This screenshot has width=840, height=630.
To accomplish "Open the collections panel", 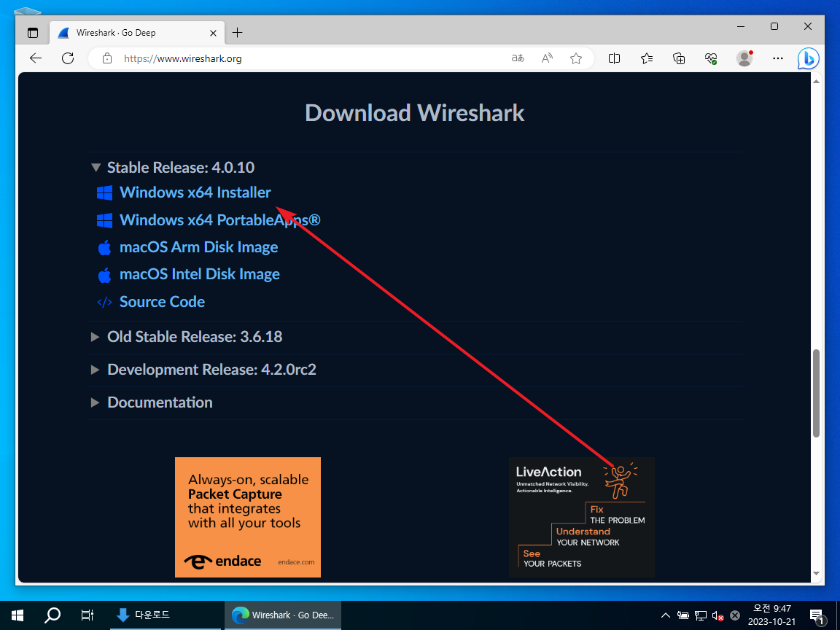I will tap(679, 58).
